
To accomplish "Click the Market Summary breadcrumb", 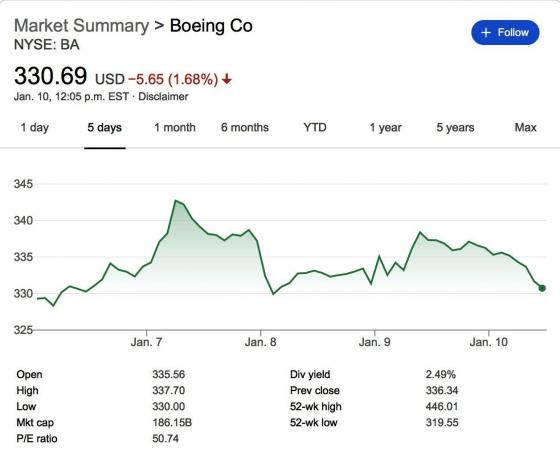I will click(x=81, y=26).
